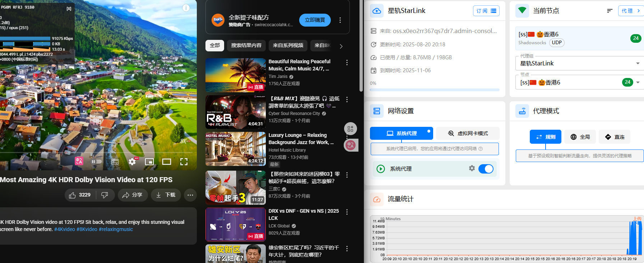Close the stats-for-nerds overlay with [X]
The image size is (644, 263).
69,9
